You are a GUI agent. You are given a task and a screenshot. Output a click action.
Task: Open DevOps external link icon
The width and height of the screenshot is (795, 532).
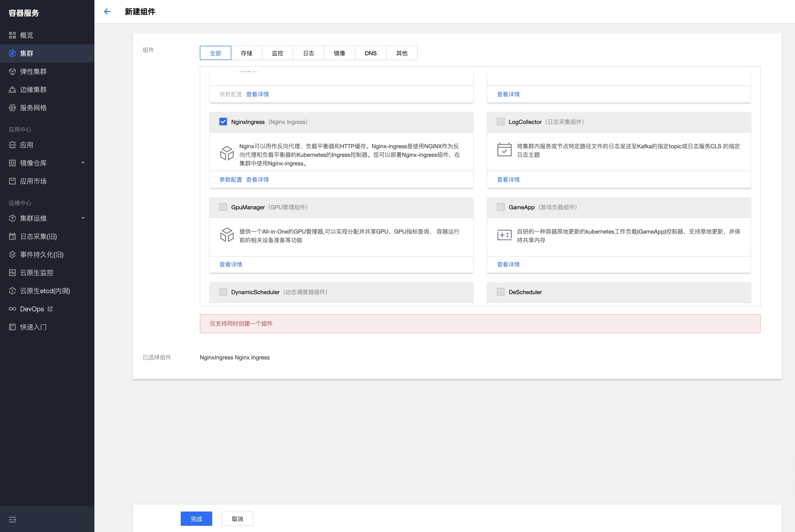pos(50,309)
